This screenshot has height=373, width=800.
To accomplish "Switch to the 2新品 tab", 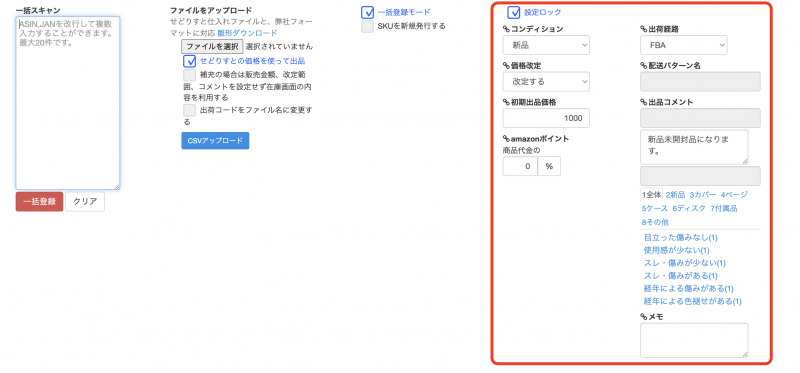I will pyautogui.click(x=675, y=194).
